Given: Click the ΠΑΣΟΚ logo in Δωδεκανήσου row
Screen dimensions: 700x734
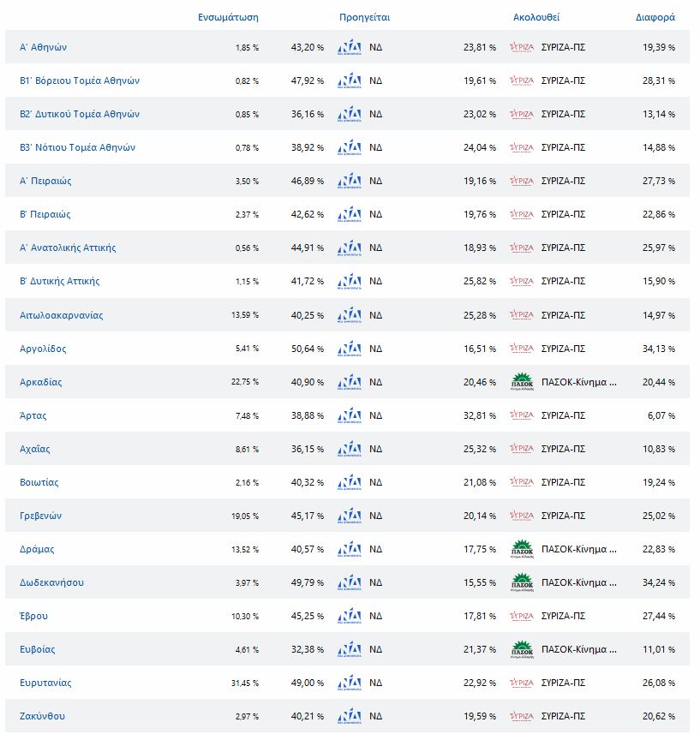Looking at the screenshot, I should [x=521, y=582].
